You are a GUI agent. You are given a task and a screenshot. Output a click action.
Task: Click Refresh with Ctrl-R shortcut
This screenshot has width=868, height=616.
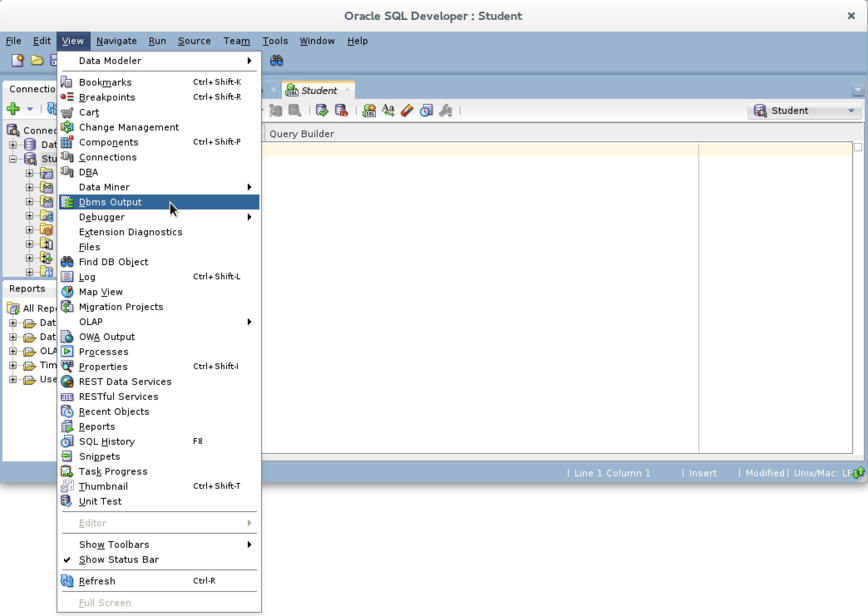97,581
